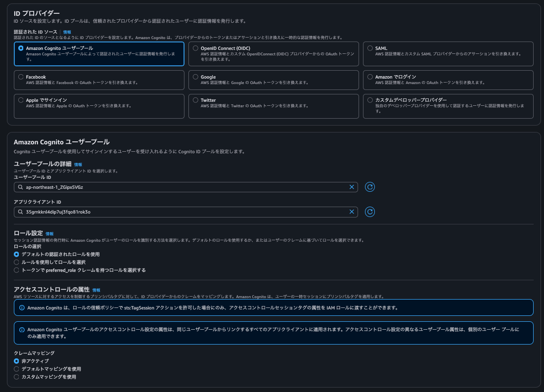Image resolution: width=544 pixels, height=392 pixels.
Task: Click the ID プロバイダー heading
Action: pos(37,13)
